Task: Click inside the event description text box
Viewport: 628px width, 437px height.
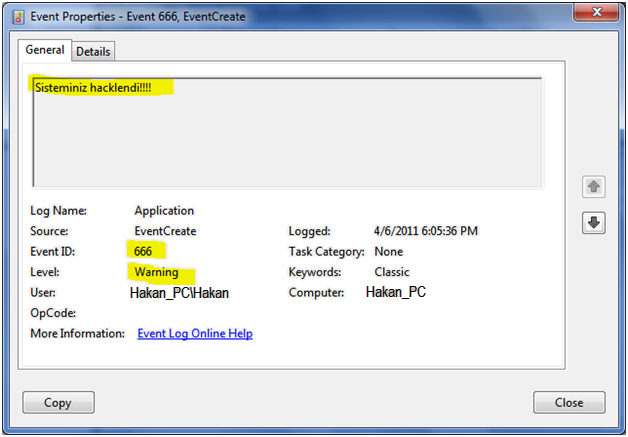Action: 287,132
